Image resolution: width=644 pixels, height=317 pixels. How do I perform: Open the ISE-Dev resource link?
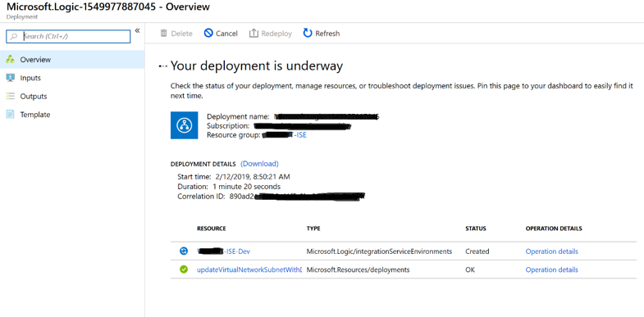pos(223,251)
